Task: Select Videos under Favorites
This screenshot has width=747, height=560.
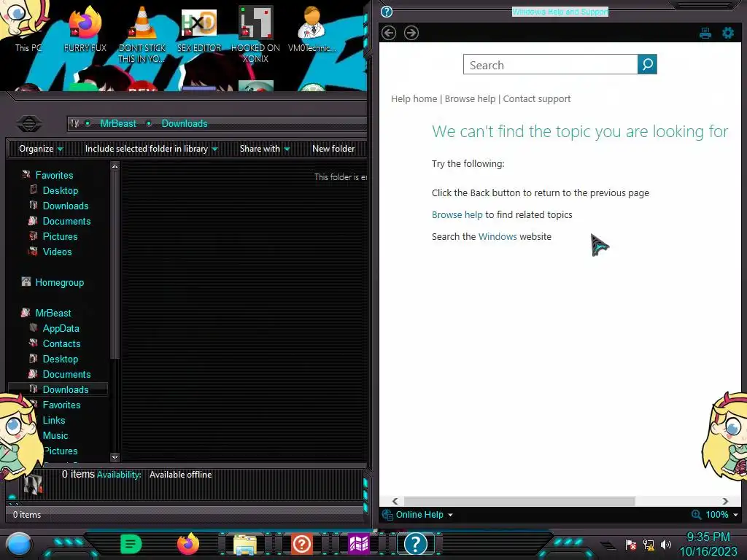Action: (57, 252)
